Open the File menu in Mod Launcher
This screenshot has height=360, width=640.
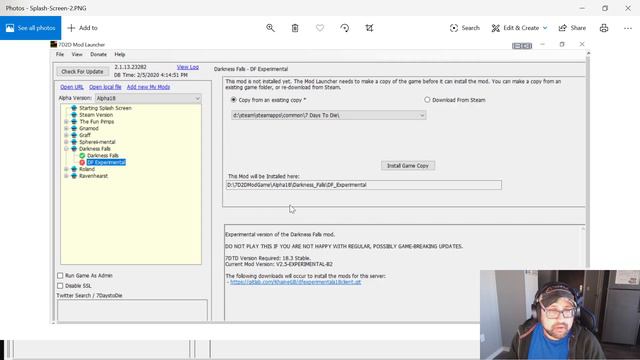(x=60, y=54)
